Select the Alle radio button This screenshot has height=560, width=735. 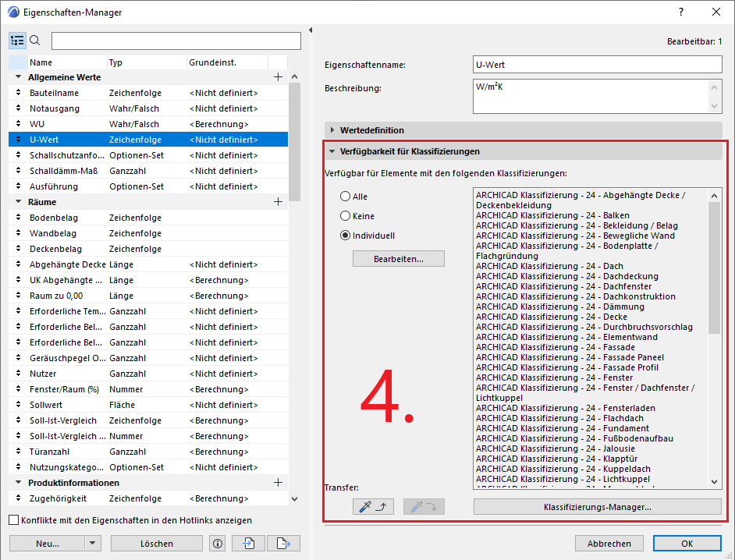pyautogui.click(x=346, y=197)
